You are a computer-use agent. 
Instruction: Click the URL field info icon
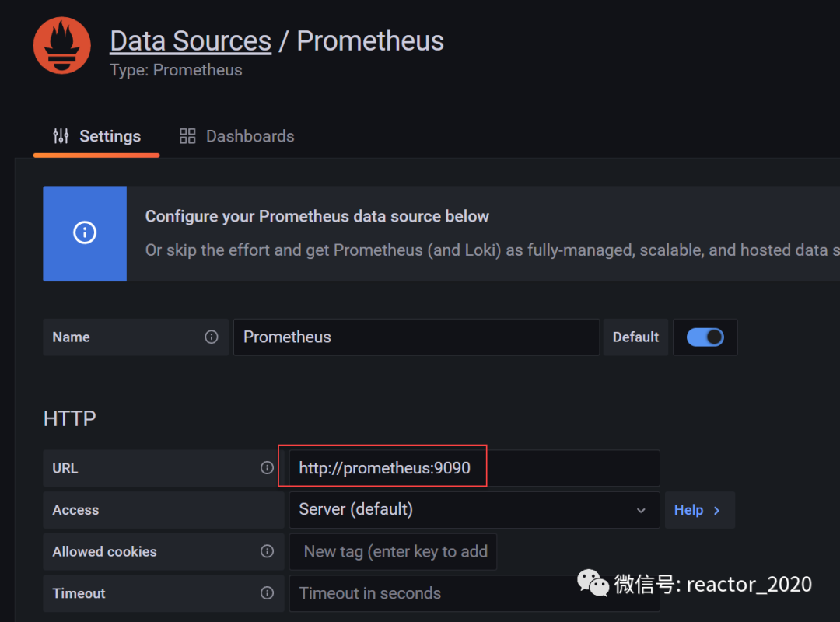267,468
